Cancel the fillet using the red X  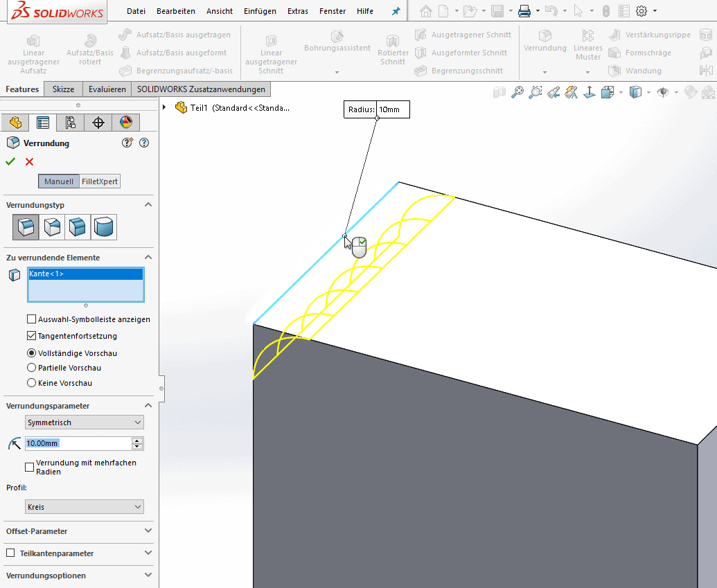pyautogui.click(x=28, y=161)
